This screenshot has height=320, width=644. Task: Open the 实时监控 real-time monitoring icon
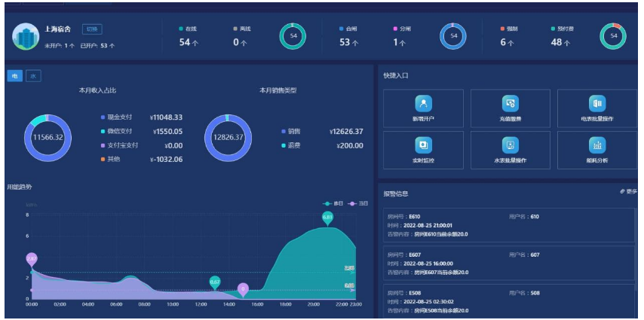[x=424, y=145]
